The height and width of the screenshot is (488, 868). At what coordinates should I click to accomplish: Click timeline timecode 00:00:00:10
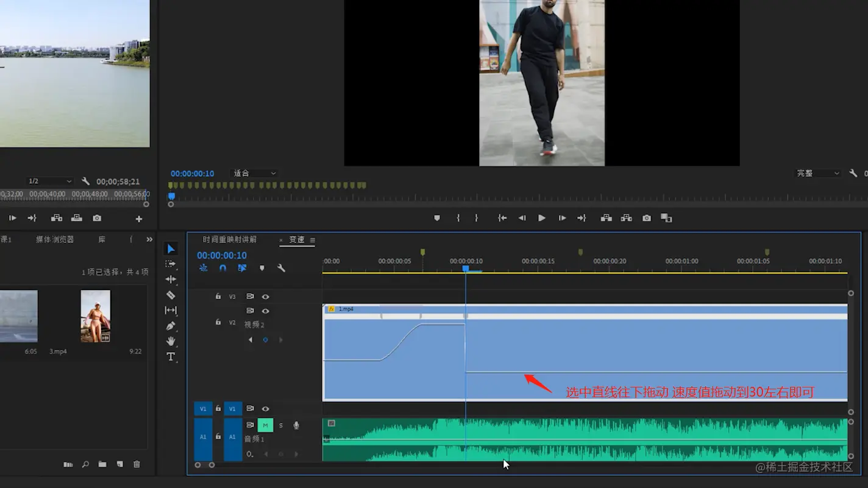pyautogui.click(x=222, y=255)
